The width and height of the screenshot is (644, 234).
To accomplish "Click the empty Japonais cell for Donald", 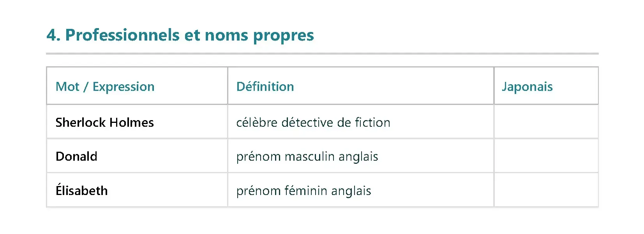I will 546,156.
